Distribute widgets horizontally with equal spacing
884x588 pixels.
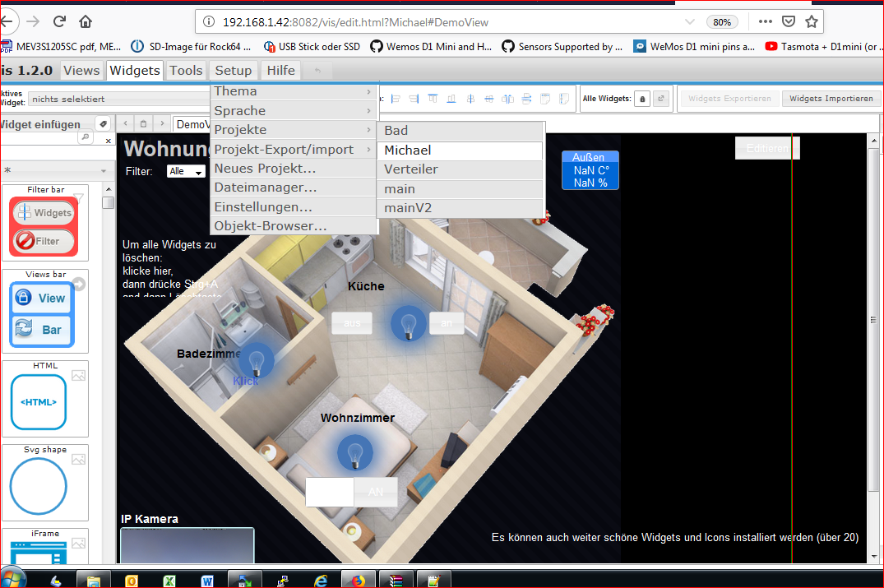click(508, 99)
